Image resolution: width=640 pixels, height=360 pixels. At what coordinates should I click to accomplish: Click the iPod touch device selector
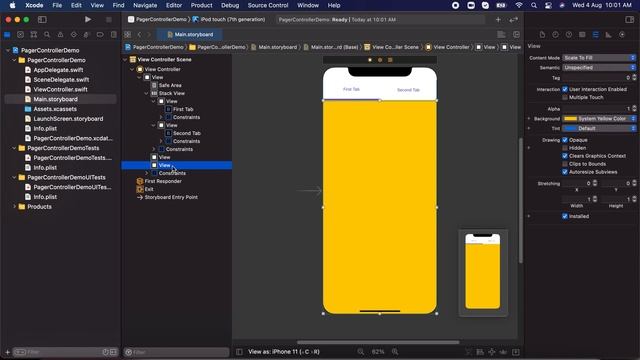(229, 20)
